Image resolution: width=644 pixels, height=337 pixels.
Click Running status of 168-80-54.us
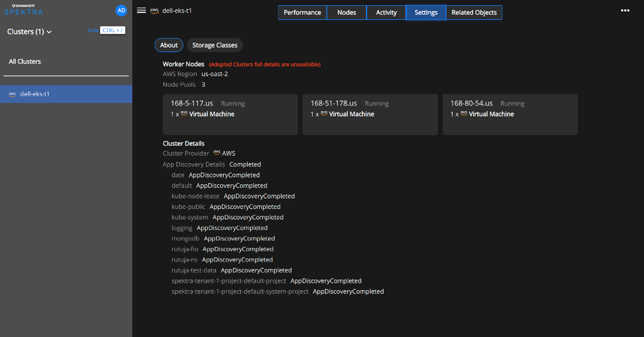513,104
